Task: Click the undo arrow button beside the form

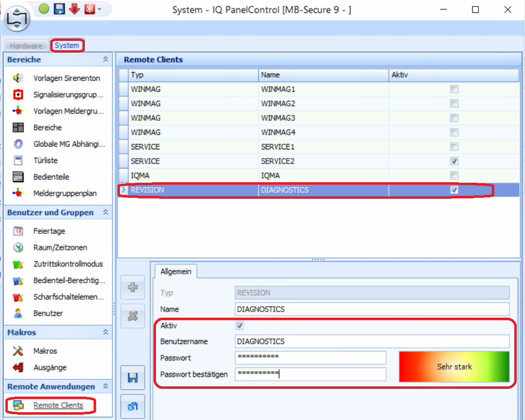Action: pyautogui.click(x=133, y=407)
